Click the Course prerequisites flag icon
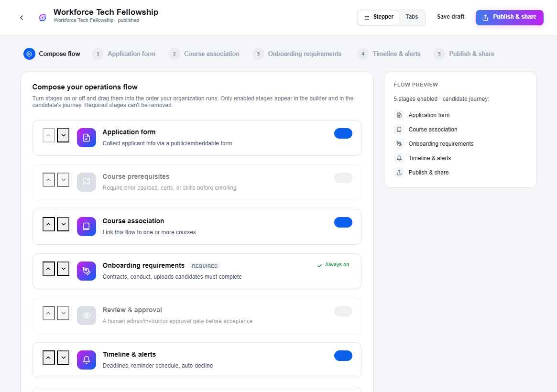557x392 pixels. pyautogui.click(x=87, y=182)
